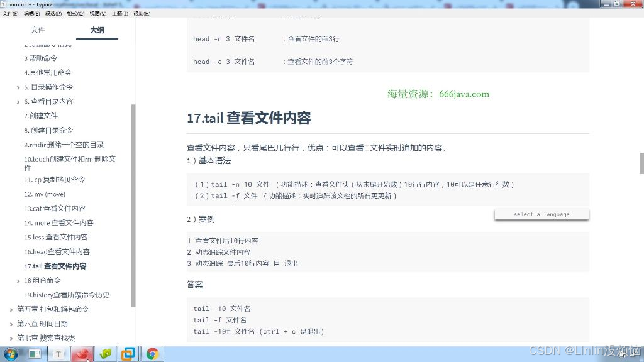Switch to the 大纲 outline tab
This screenshot has height=362, width=644.
[97, 30]
